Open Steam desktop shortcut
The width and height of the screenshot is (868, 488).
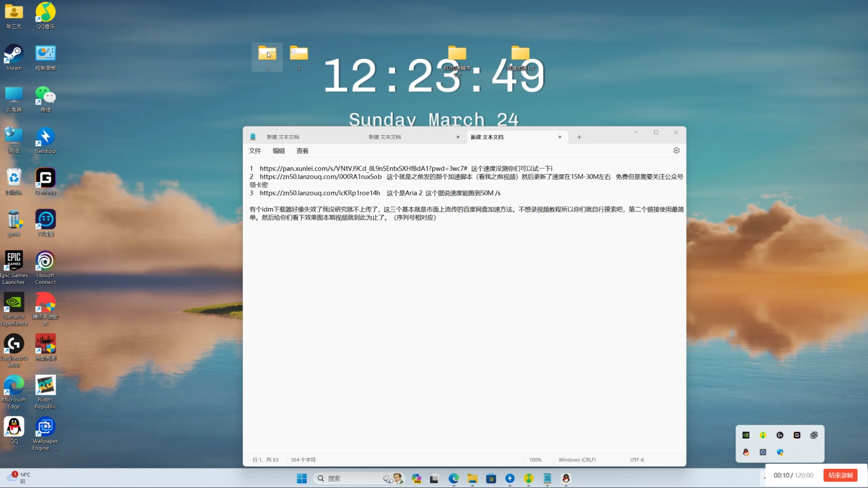(x=14, y=57)
